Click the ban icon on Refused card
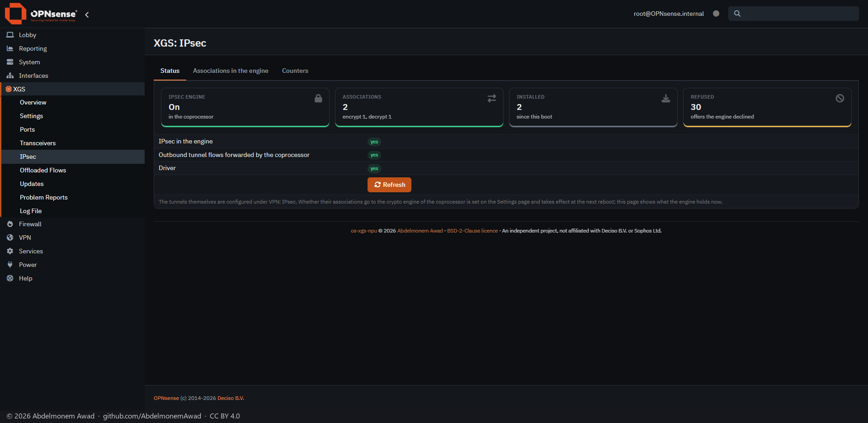 tap(840, 98)
